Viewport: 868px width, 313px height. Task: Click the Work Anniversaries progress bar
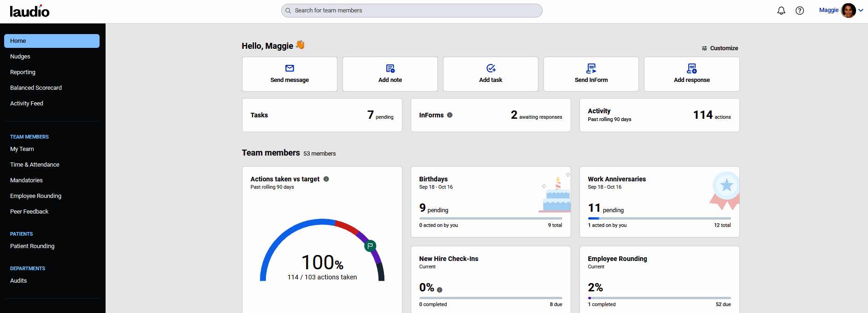click(x=659, y=218)
